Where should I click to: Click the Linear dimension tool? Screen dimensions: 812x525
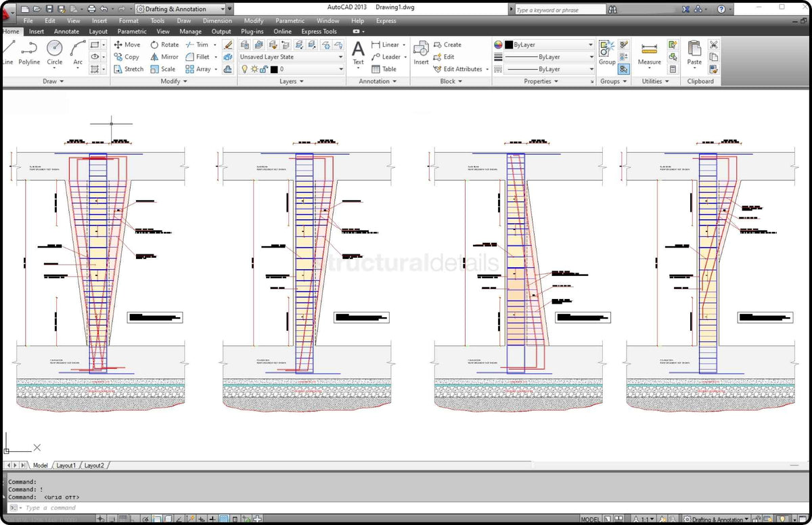click(x=386, y=45)
